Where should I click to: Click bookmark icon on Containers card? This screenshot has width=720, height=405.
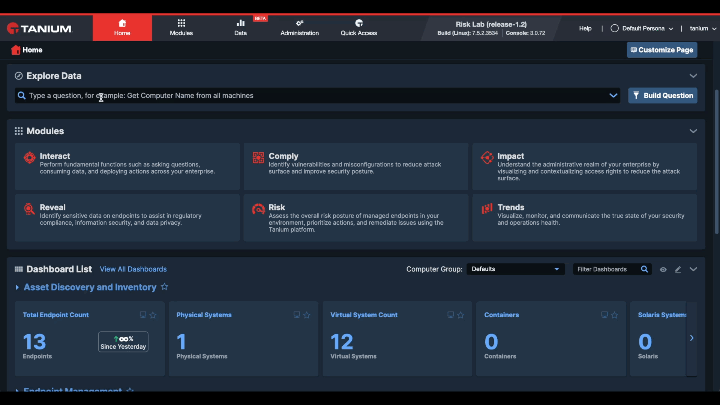(x=604, y=315)
